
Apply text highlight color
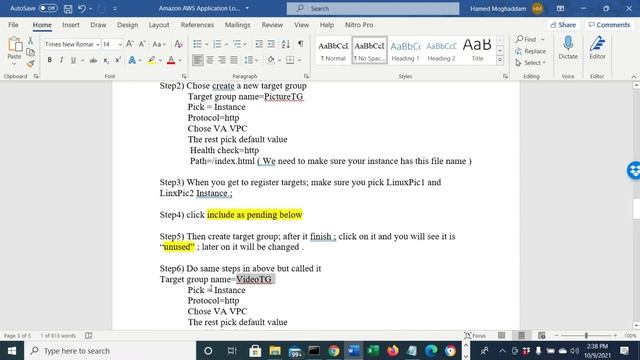[x=151, y=60]
